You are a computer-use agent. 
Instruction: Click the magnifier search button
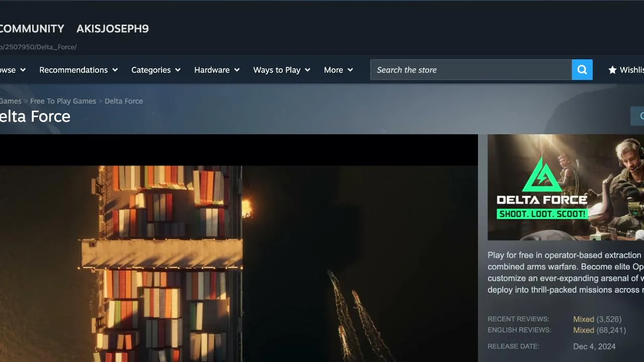582,70
